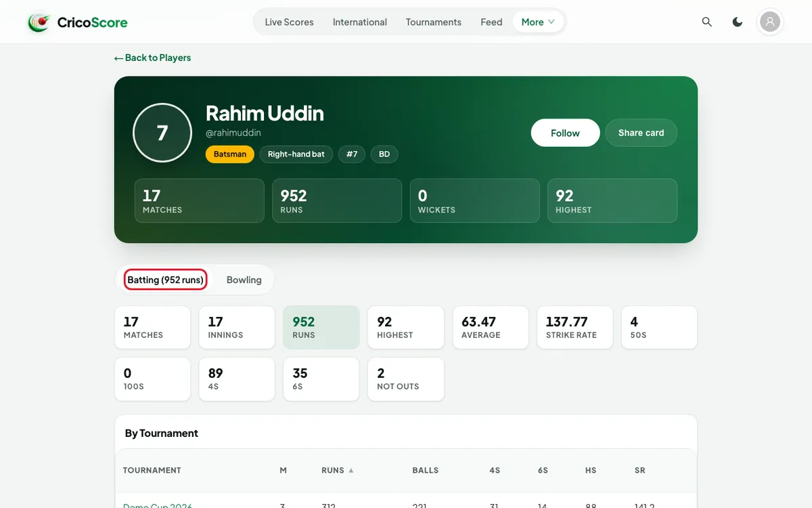Select the 92 HIGHEST tile in batting stats
Image resolution: width=812 pixels, height=508 pixels.
[406, 328]
